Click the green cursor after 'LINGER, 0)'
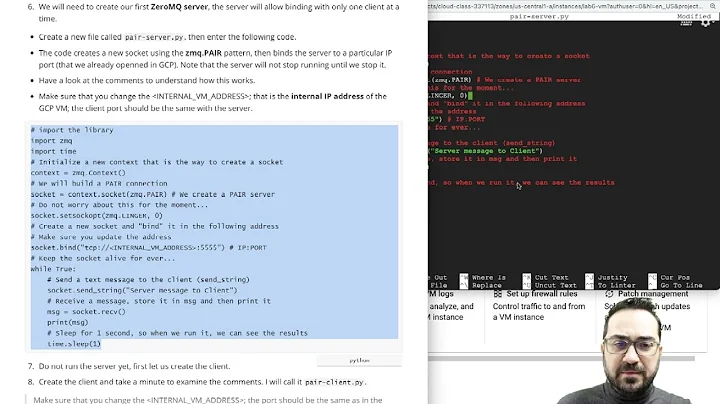 coord(470,95)
